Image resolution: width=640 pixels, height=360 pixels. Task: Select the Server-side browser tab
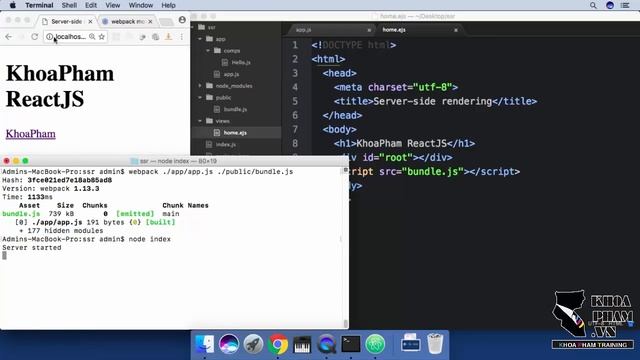coord(67,21)
